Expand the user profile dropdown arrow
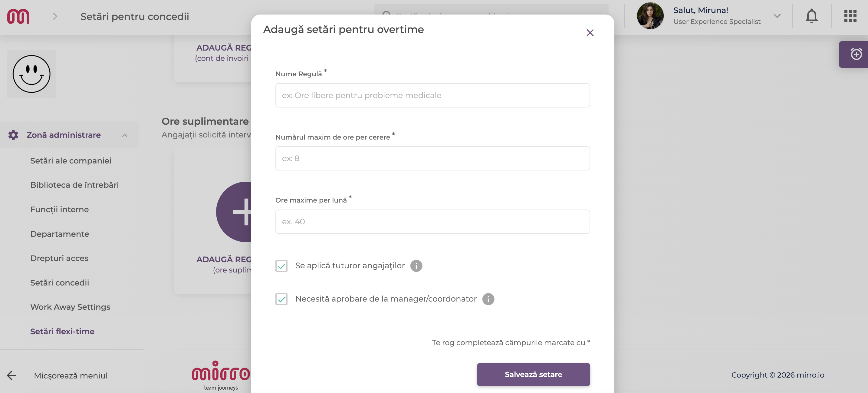The image size is (868, 393). point(777,16)
